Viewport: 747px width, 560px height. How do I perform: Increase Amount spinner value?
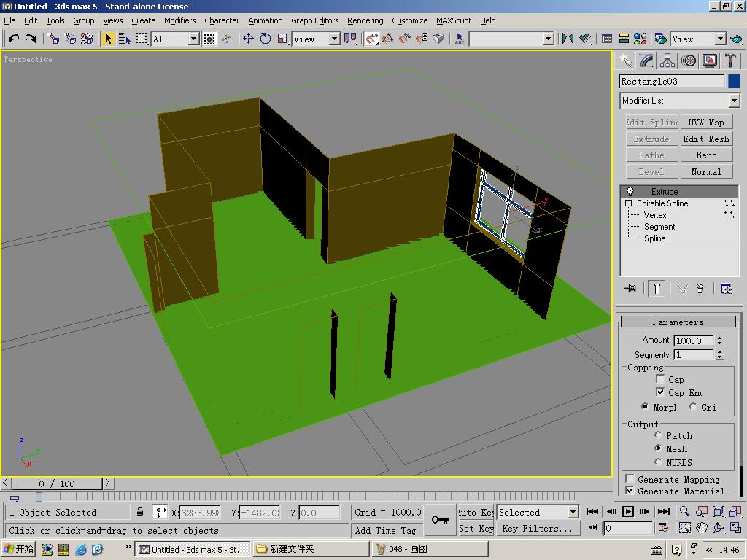(x=720, y=338)
